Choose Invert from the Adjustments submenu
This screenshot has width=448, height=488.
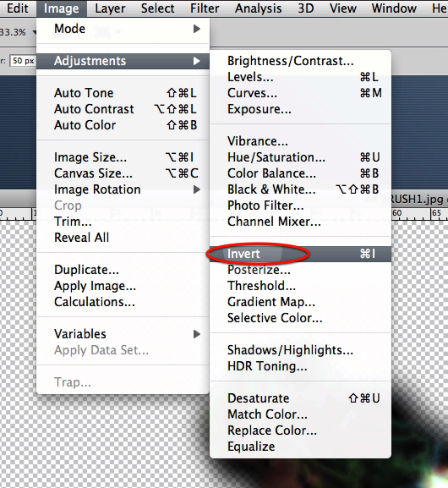(x=300, y=254)
